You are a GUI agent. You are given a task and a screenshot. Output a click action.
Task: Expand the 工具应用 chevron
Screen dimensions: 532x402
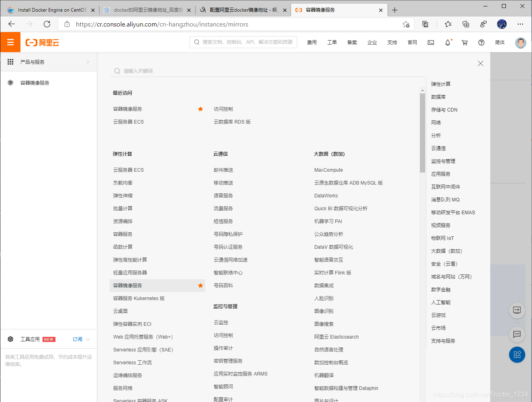point(88,339)
